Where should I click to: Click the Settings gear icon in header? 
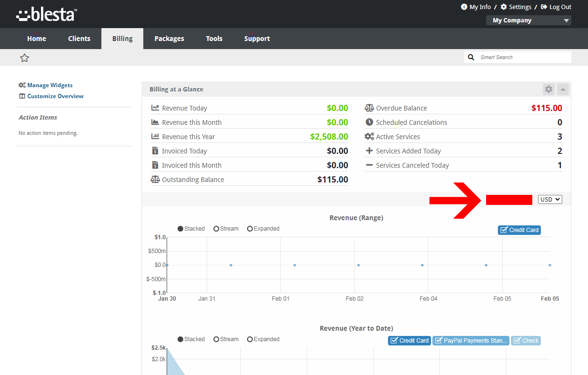(x=504, y=7)
